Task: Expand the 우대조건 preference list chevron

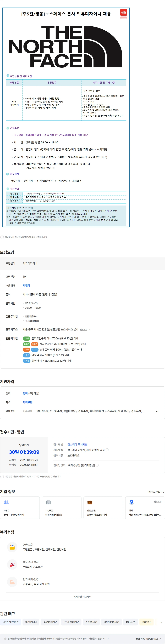Action: point(157,411)
